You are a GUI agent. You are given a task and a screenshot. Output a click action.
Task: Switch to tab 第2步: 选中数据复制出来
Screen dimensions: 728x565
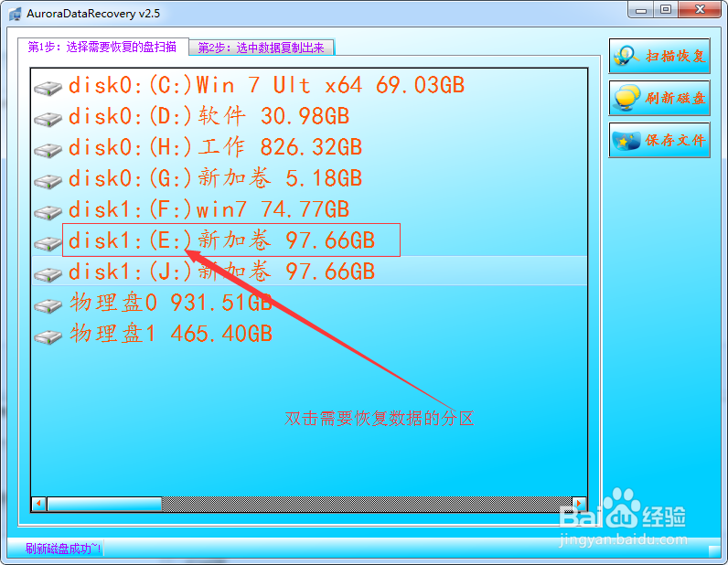coord(262,48)
